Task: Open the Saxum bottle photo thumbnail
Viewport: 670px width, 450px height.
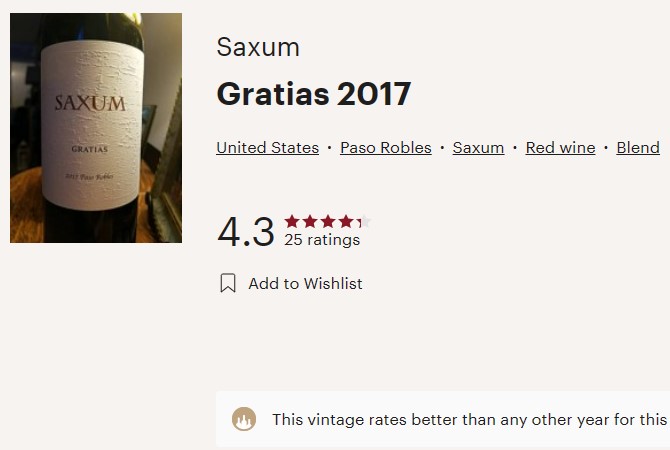Action: (96, 128)
